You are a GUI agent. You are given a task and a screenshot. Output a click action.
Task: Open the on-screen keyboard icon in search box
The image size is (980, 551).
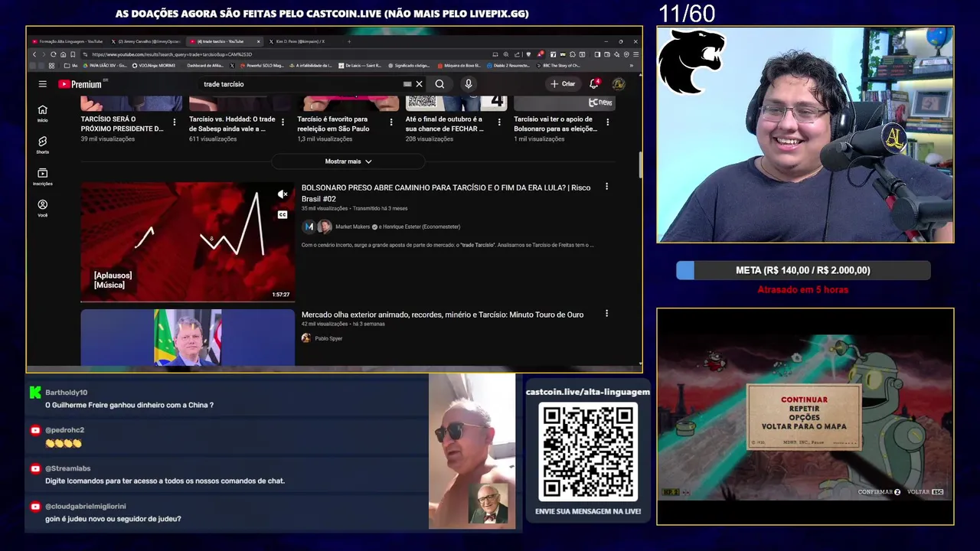click(x=407, y=84)
